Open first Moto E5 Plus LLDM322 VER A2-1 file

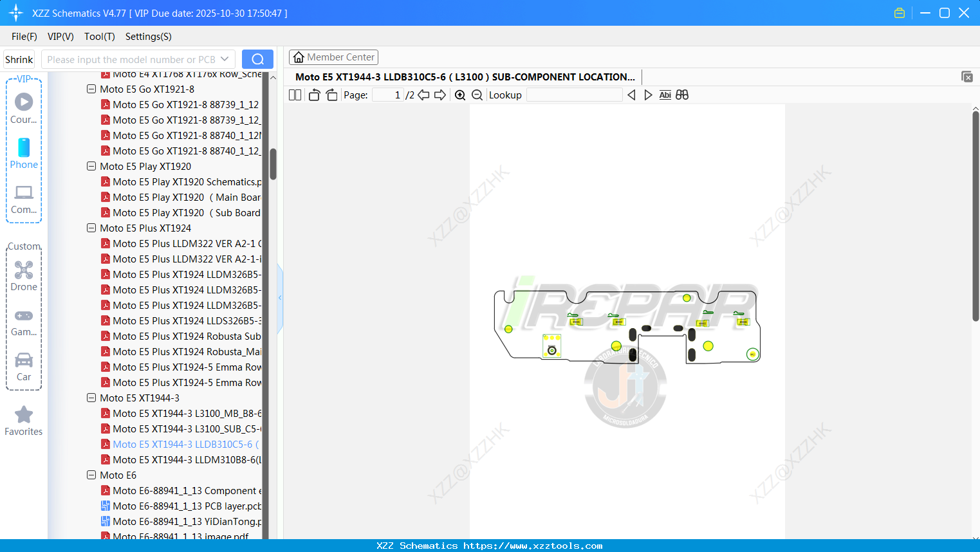(x=181, y=244)
